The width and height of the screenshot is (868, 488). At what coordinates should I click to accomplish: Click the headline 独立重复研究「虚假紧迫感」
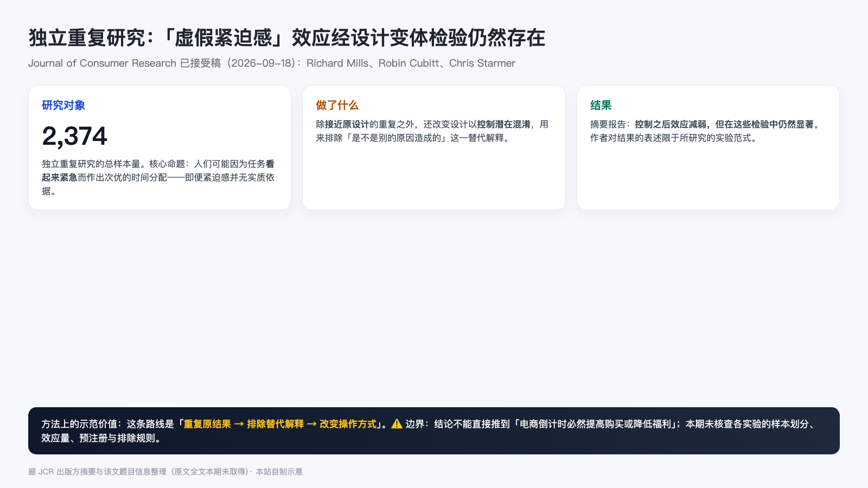click(287, 38)
